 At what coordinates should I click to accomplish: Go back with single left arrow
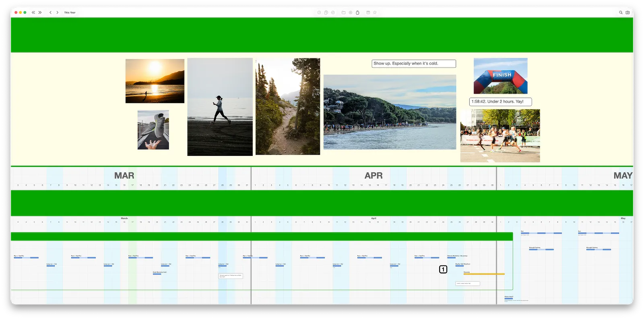click(x=50, y=12)
